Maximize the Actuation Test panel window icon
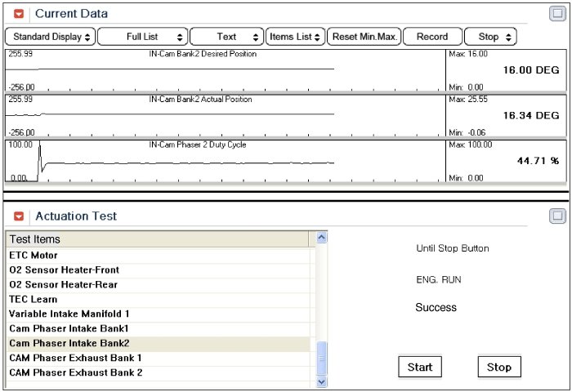The image size is (572, 392). [x=557, y=216]
